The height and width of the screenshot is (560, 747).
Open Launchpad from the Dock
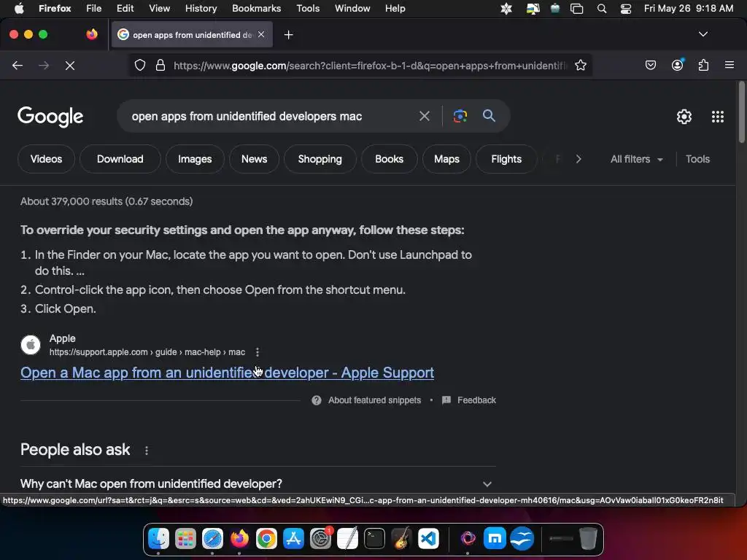pos(185,539)
